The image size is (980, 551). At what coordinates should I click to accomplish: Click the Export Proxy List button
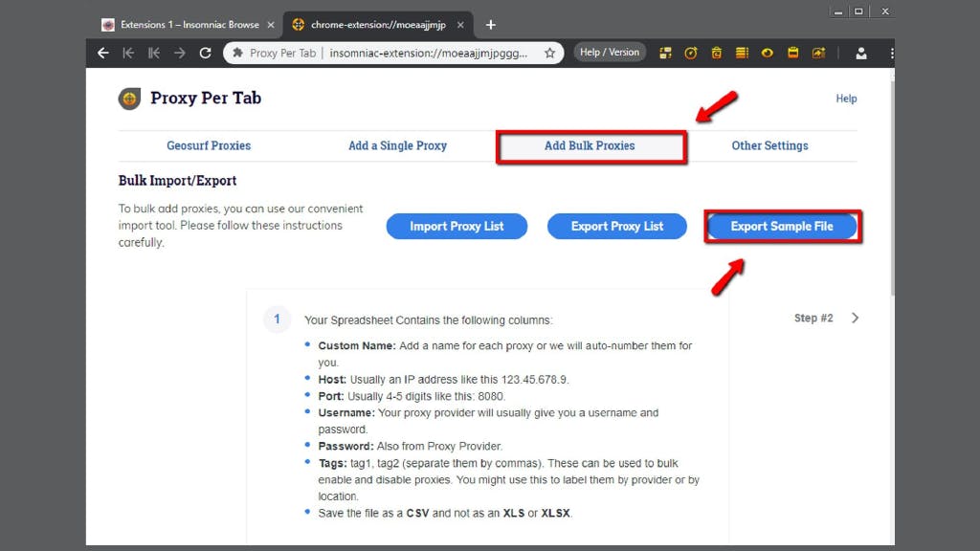pyautogui.click(x=617, y=226)
